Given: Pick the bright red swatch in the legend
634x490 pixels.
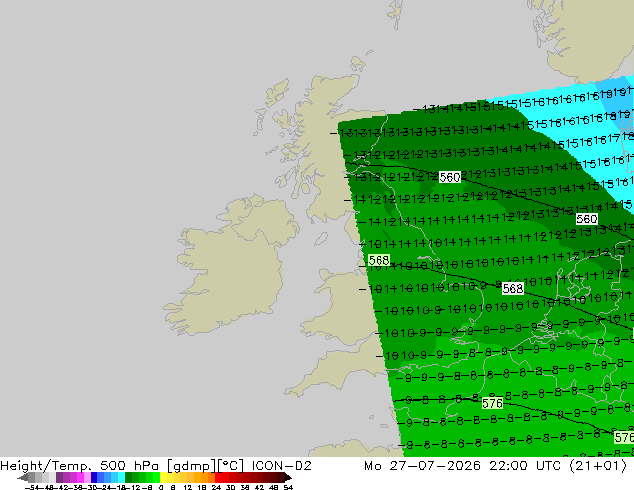Looking at the screenshot, I should pyautogui.click(x=218, y=477).
